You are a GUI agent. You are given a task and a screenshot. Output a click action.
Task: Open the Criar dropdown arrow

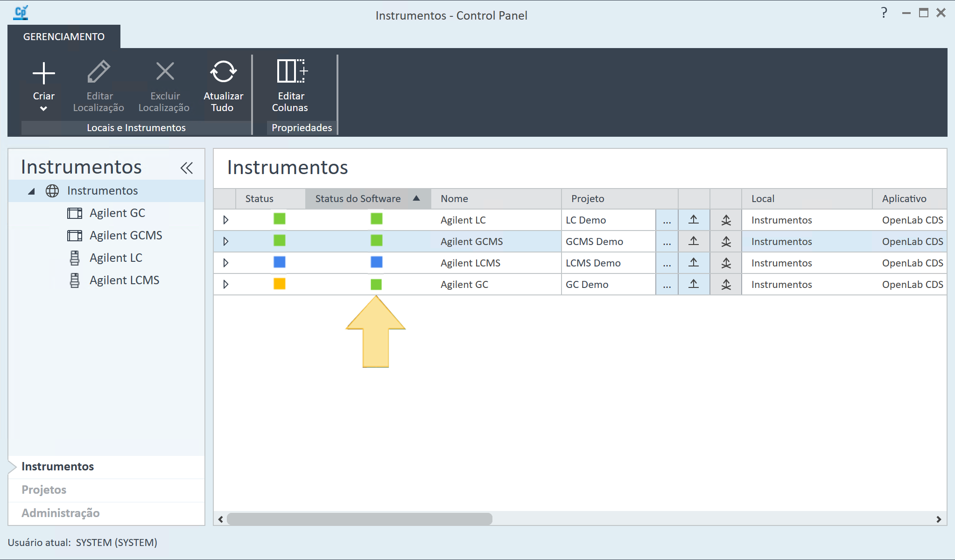point(43,109)
